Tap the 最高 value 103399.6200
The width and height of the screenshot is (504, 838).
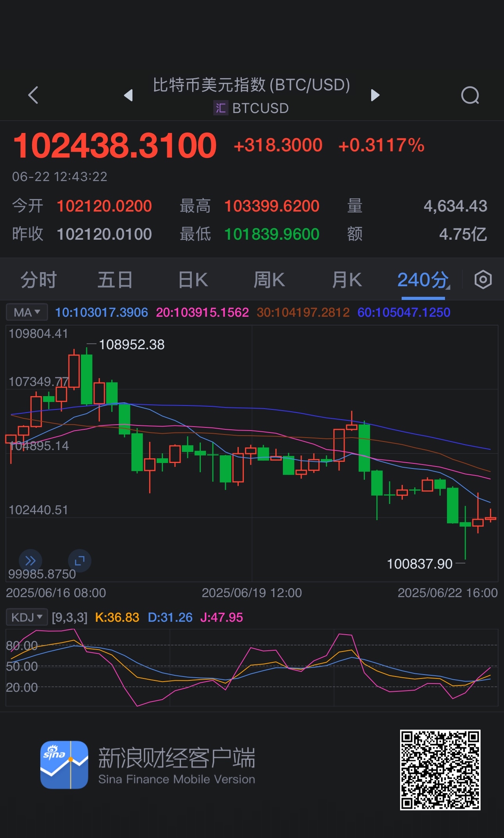[272, 206]
